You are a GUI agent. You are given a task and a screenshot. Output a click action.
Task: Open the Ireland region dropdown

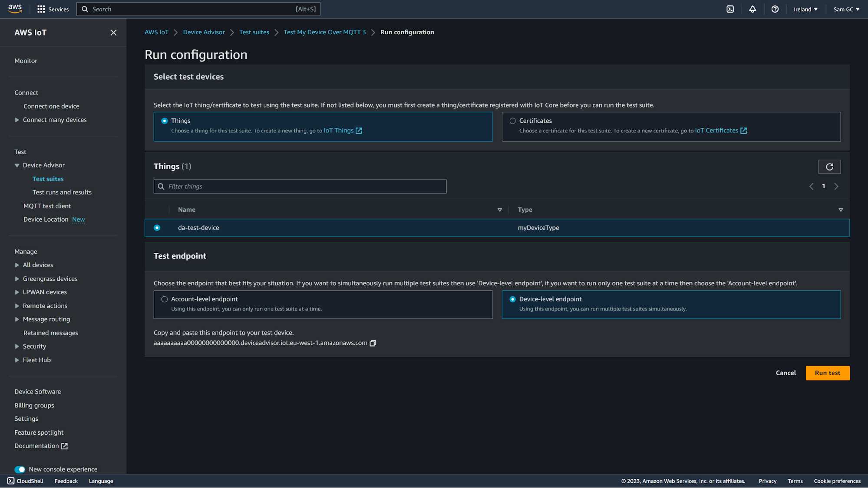pos(805,9)
